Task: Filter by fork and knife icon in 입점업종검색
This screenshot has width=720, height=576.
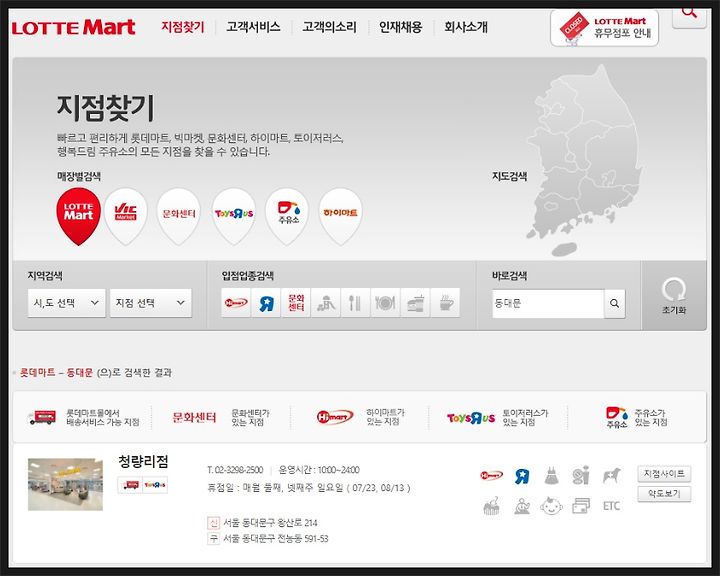Action: point(355,303)
